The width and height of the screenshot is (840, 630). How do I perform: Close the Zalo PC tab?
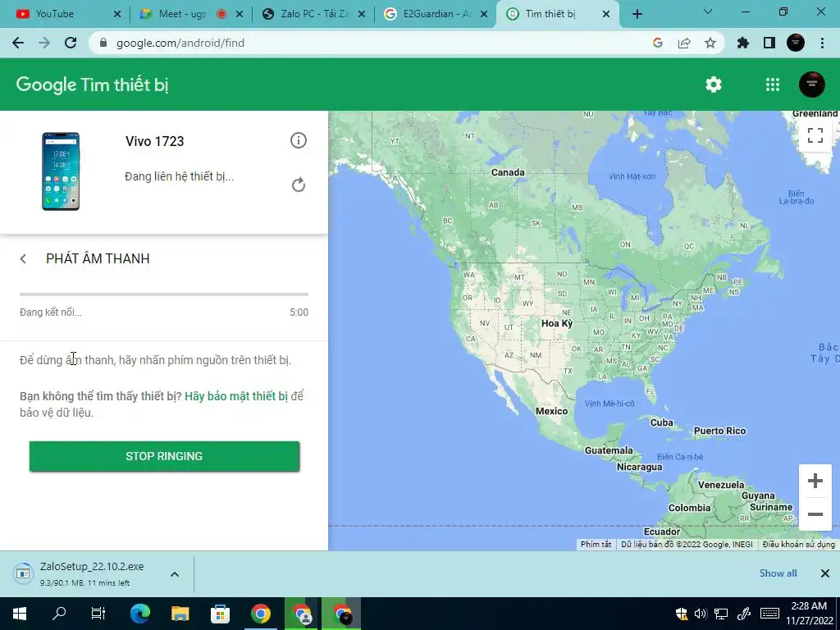(x=362, y=14)
